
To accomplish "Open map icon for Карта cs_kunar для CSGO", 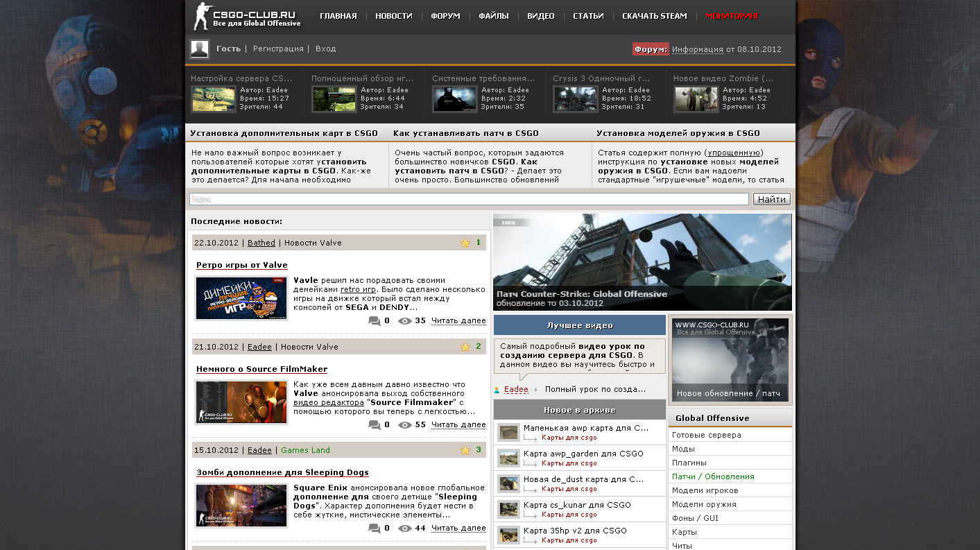I will point(508,510).
